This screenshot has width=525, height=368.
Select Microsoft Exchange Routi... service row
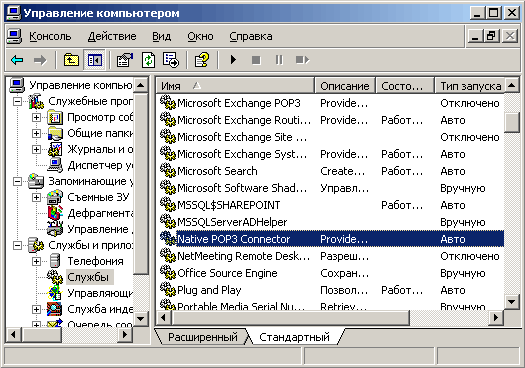pos(330,120)
